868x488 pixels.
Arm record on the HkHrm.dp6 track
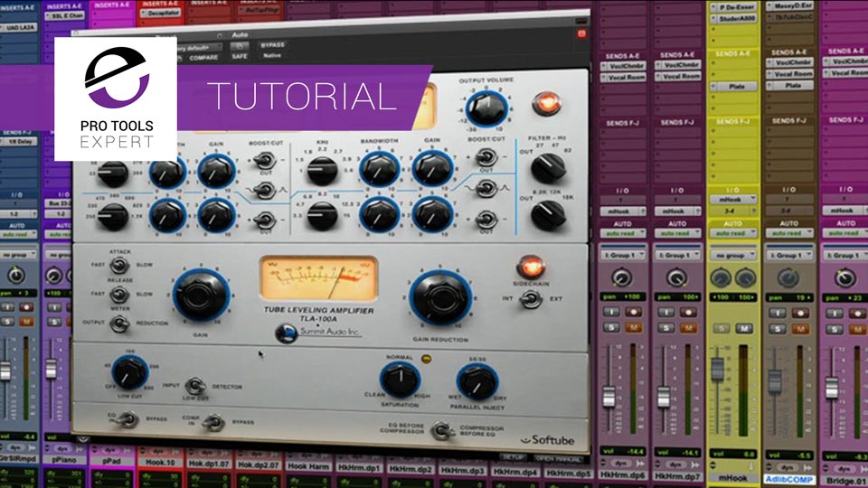pyautogui.click(x=633, y=313)
